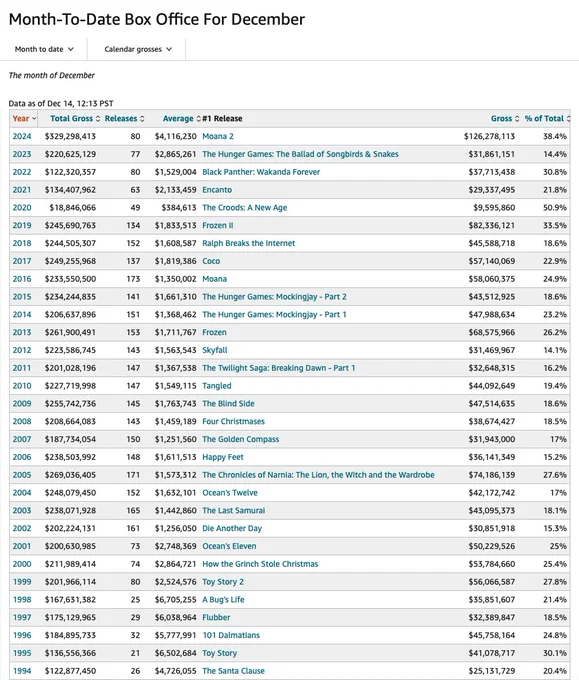Open the Encanto release link
579x680 pixels.
pyautogui.click(x=217, y=190)
